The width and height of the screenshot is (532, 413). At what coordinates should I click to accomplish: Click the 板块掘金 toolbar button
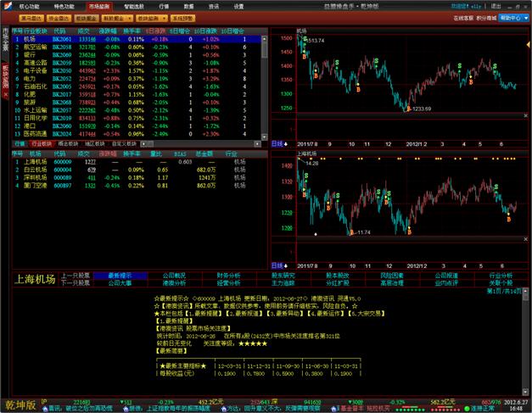tap(87, 19)
